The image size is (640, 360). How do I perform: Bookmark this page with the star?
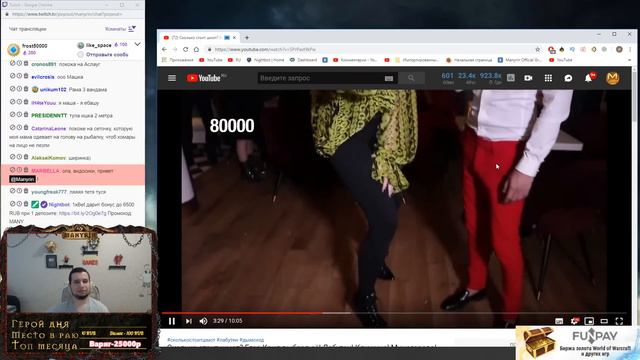pyautogui.click(x=538, y=49)
